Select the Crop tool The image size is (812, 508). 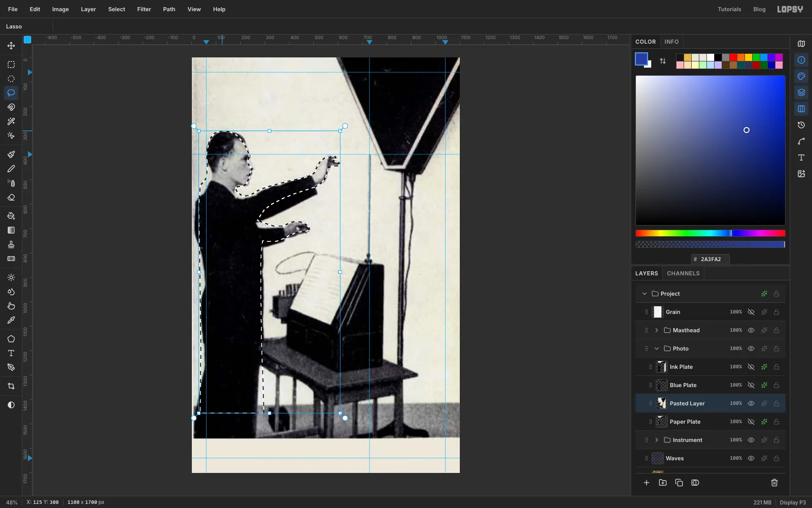(11, 386)
